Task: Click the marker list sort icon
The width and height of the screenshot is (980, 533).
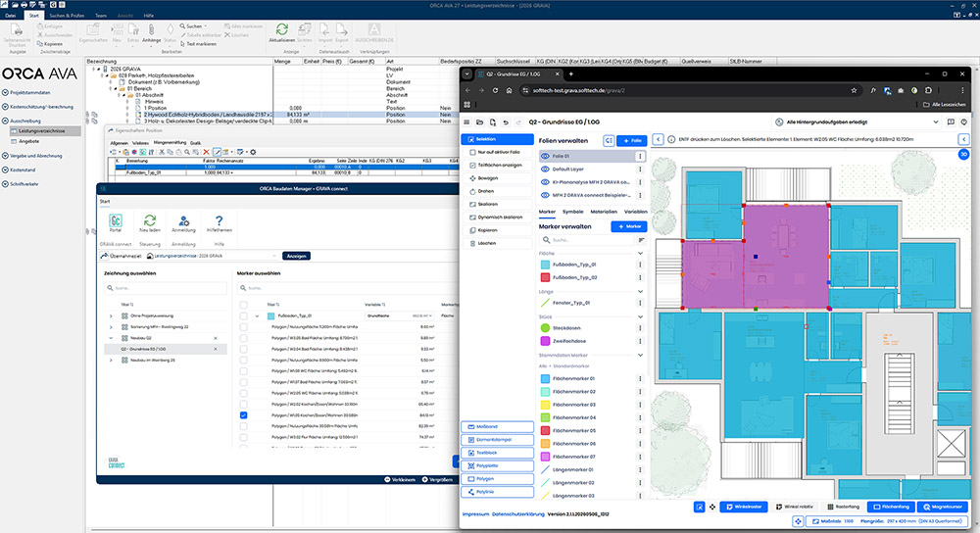Action: (641, 240)
